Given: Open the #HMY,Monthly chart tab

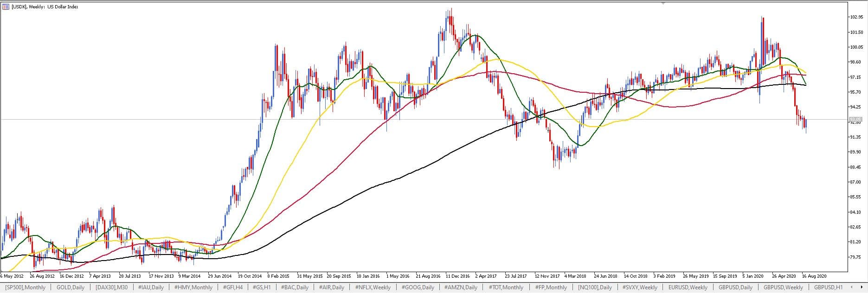Looking at the screenshot, I should click(193, 287).
